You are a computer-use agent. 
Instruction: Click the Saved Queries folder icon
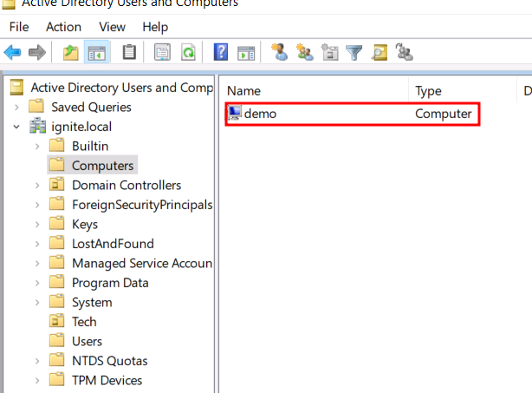(36, 107)
